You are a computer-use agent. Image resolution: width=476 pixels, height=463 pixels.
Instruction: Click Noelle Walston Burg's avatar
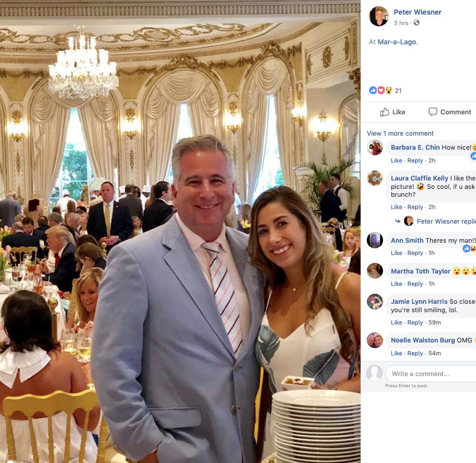tap(375, 340)
